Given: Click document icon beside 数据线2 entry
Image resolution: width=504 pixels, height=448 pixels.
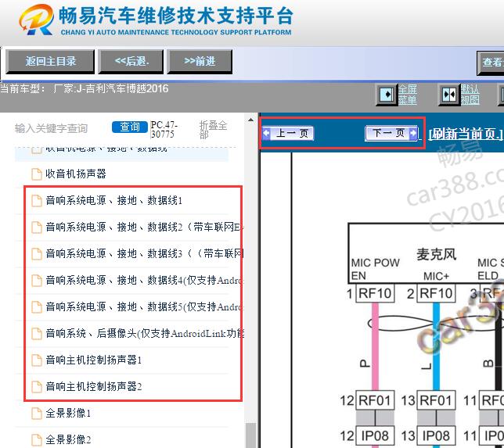Looking at the screenshot, I should pyautogui.click(x=37, y=228).
